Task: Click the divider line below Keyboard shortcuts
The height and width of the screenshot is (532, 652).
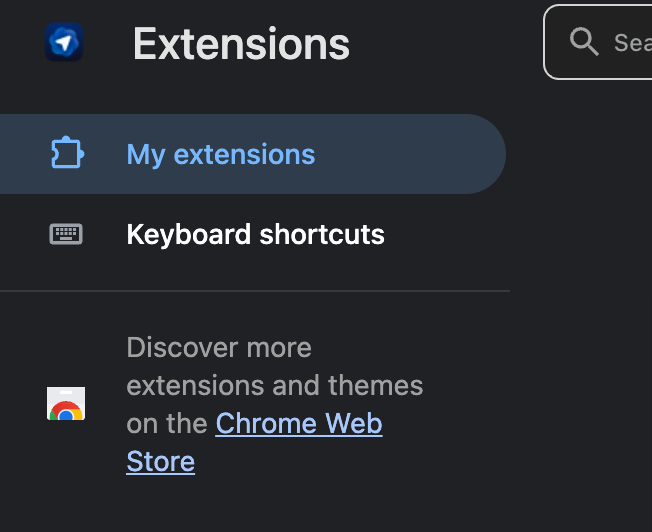Action: tap(255, 291)
